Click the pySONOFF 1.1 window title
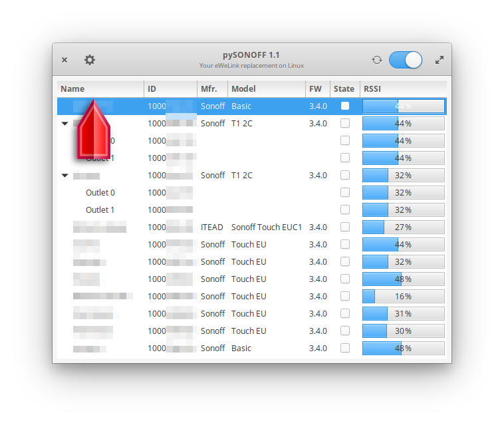The height and width of the screenshot is (425, 504). (251, 55)
